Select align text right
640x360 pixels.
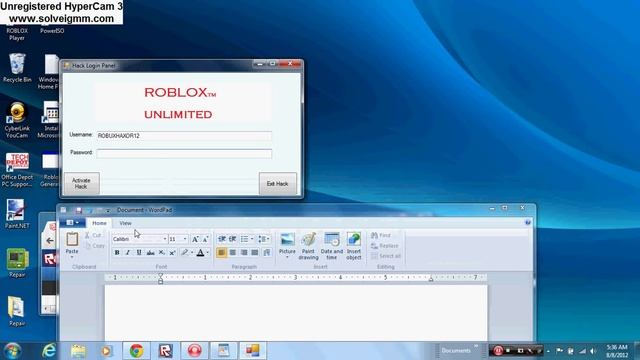point(244,253)
